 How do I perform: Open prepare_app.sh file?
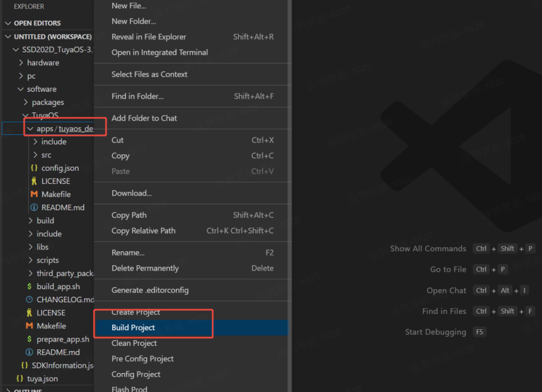point(63,339)
